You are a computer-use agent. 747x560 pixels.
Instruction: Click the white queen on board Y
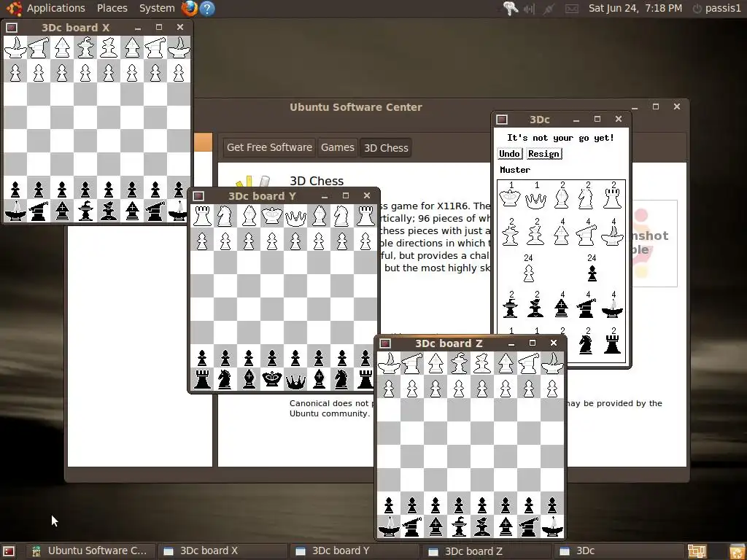tap(295, 217)
